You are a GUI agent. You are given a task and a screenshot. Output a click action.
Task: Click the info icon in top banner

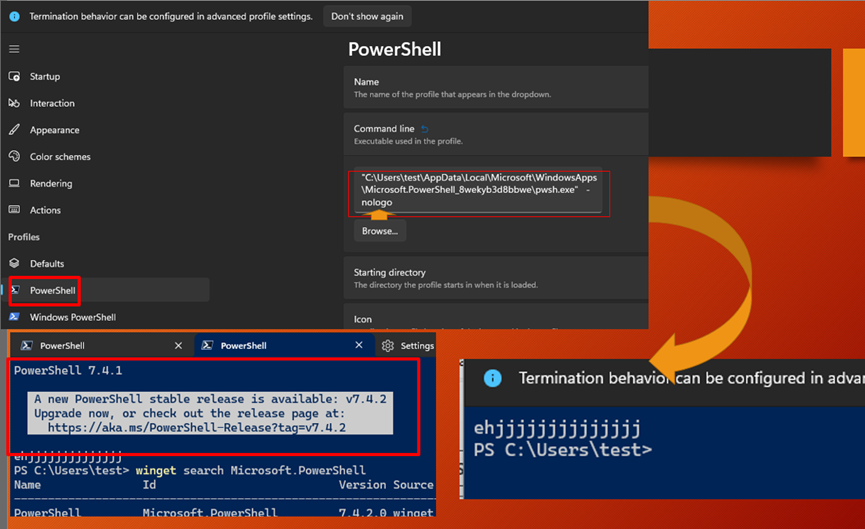click(x=14, y=17)
